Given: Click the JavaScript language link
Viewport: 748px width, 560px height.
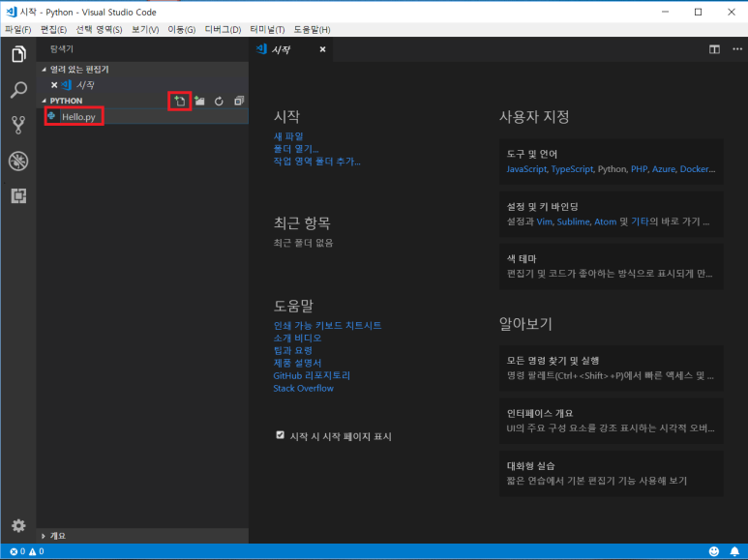Looking at the screenshot, I should pos(526,169).
